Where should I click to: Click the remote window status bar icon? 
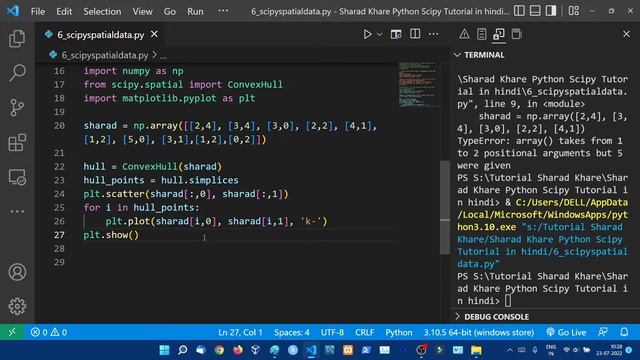tap(12, 332)
